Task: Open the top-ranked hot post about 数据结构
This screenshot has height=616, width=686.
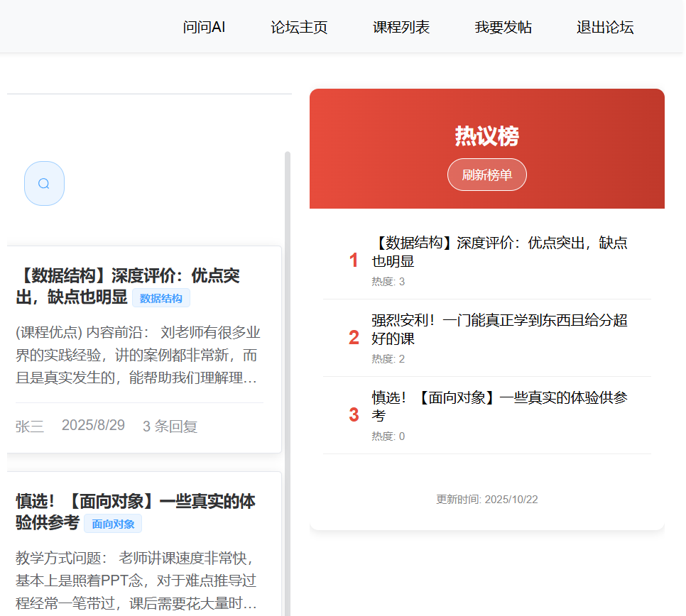Action: (x=499, y=252)
